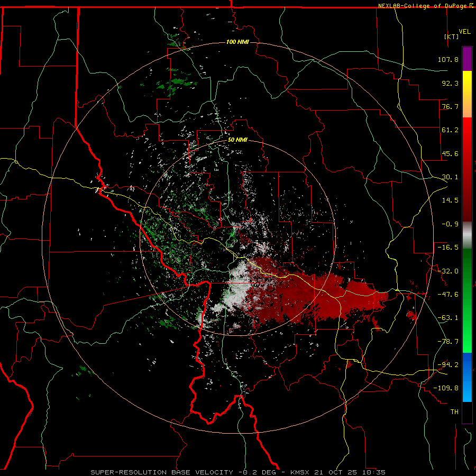Click the TH label in the legend
Image resolution: width=476 pixels, height=476 pixels.
coord(454,412)
